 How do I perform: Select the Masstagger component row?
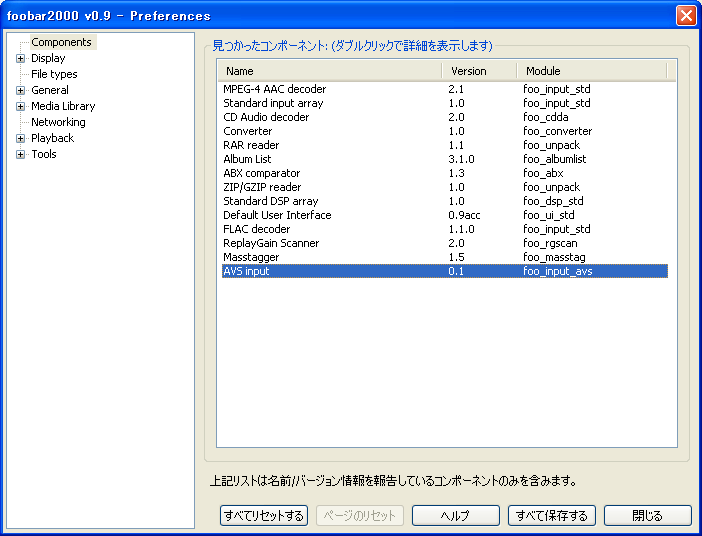445,257
